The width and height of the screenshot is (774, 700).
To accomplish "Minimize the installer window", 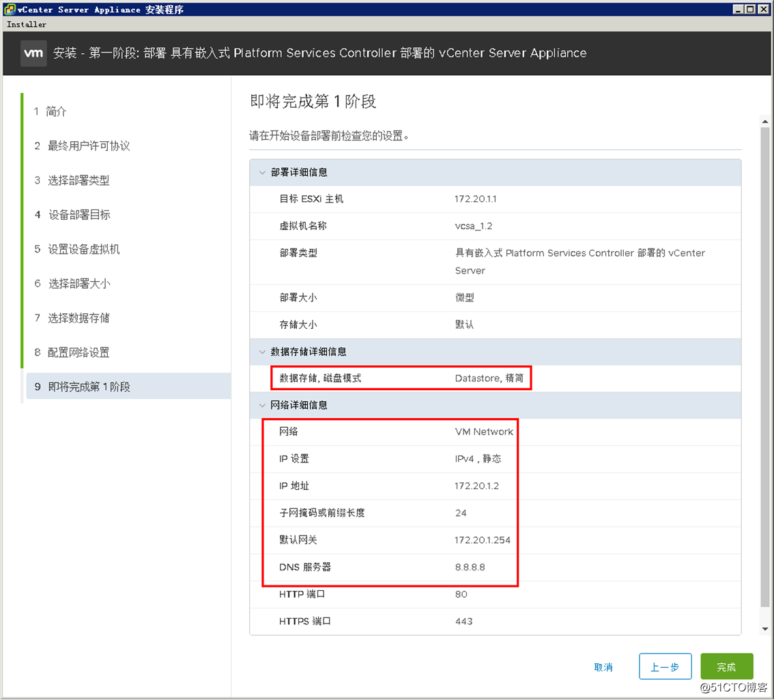I will click(x=739, y=9).
